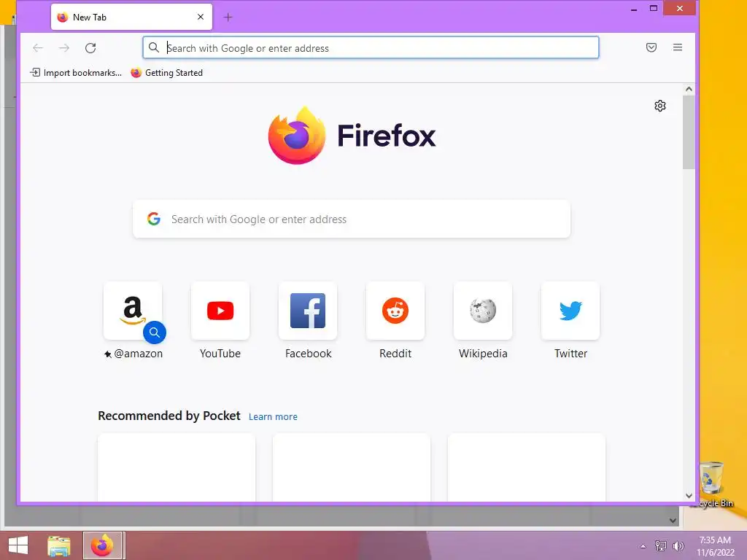747x560 pixels.
Task: Open the Wikipedia shortcut tile
Action: click(x=483, y=311)
